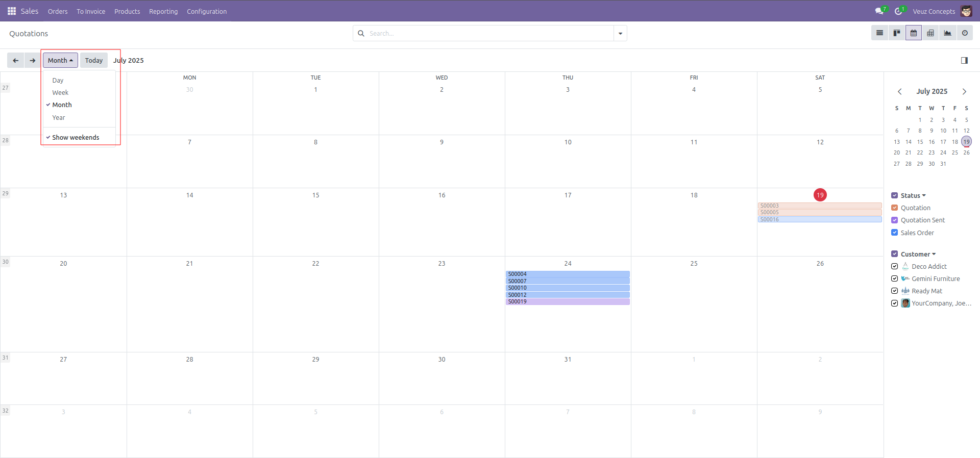This screenshot has height=458, width=980.
Task: Switch to the list view
Action: click(x=879, y=33)
